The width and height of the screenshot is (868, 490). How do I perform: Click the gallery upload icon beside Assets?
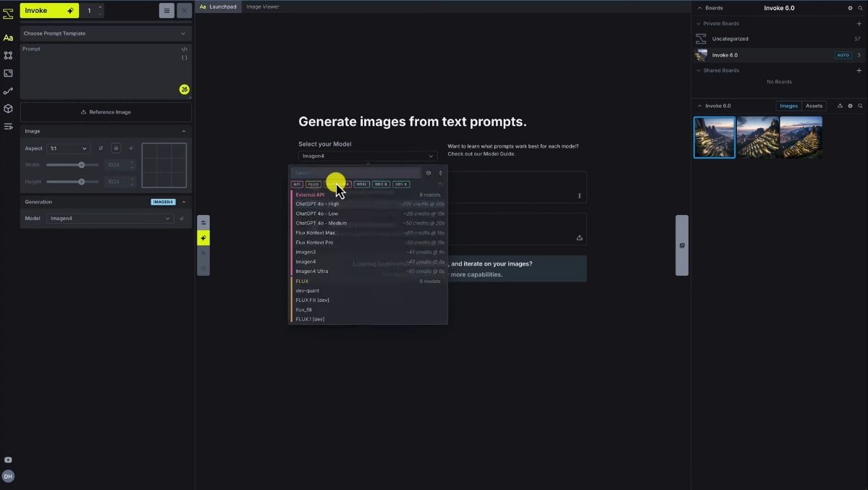point(840,106)
